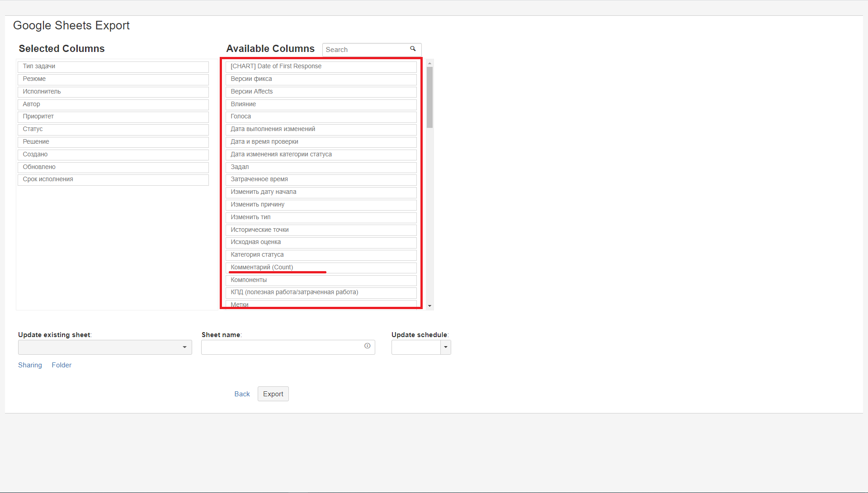Select the Версии Affects available column

(321, 92)
